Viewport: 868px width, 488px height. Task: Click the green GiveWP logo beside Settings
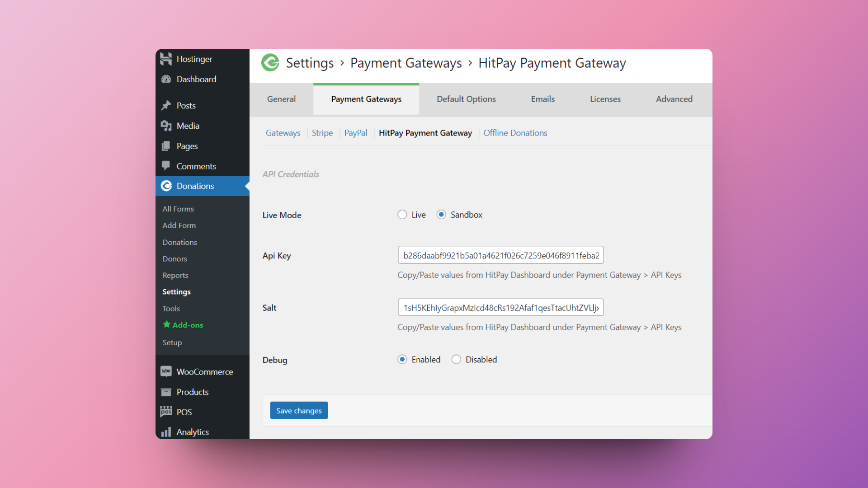point(270,63)
